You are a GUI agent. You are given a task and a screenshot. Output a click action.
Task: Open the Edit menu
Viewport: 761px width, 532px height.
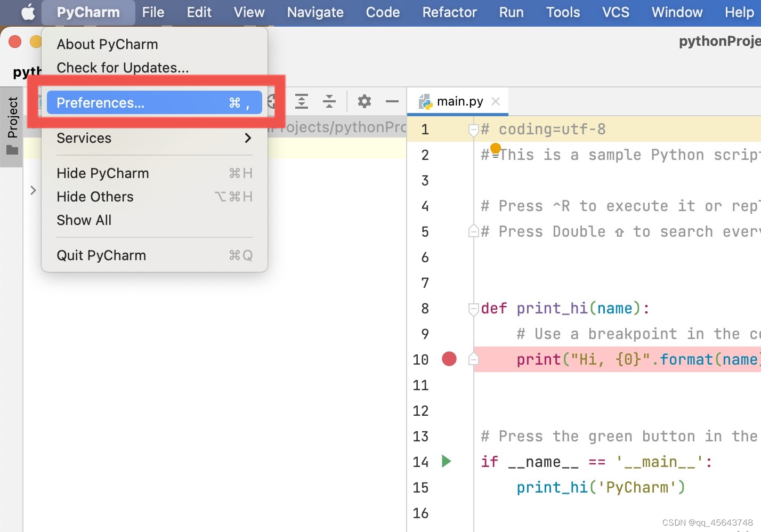tap(199, 12)
